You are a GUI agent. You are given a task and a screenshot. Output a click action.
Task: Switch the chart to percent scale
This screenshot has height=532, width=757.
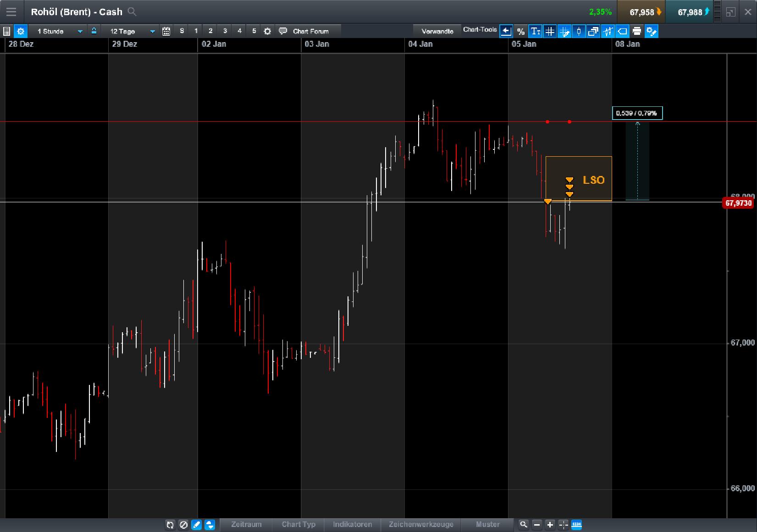click(520, 31)
